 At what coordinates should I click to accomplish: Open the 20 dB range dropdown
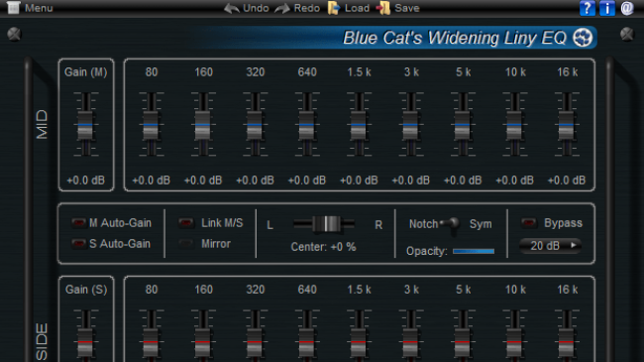(550, 246)
